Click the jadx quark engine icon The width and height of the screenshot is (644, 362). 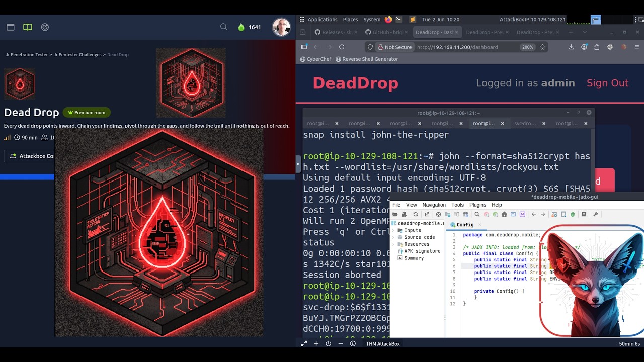point(563,214)
